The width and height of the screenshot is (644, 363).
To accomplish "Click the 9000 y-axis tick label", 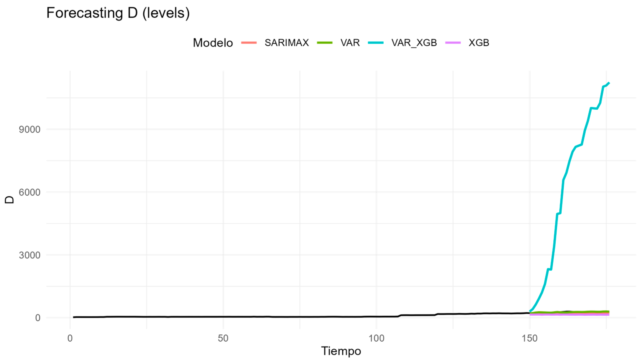I will (x=30, y=129).
